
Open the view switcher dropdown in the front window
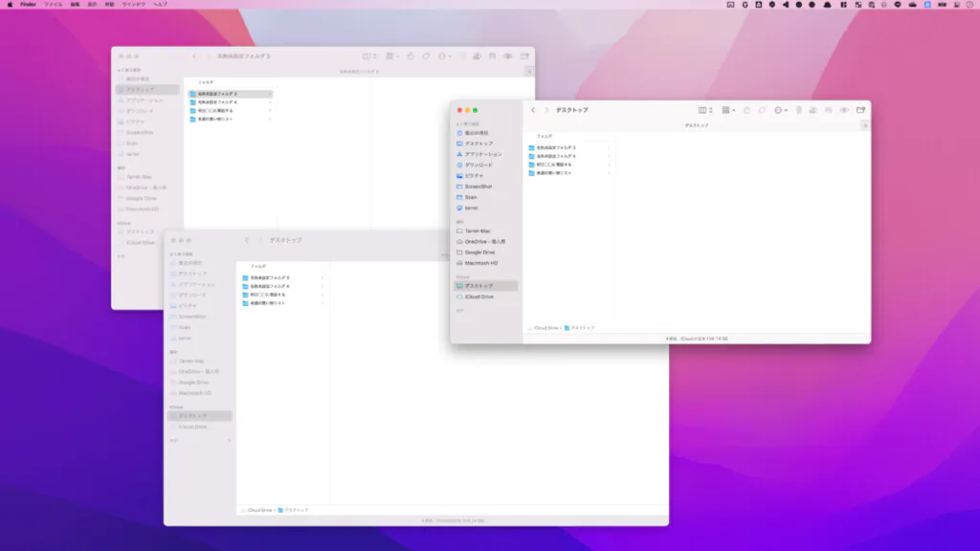(x=705, y=110)
